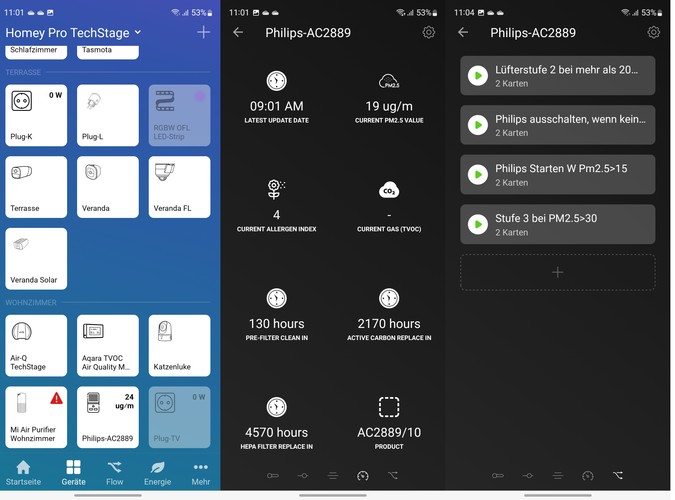Open the Philips Starten W Pm2.5>15 flow card
Screen dimensions: 675x500
[557, 174]
